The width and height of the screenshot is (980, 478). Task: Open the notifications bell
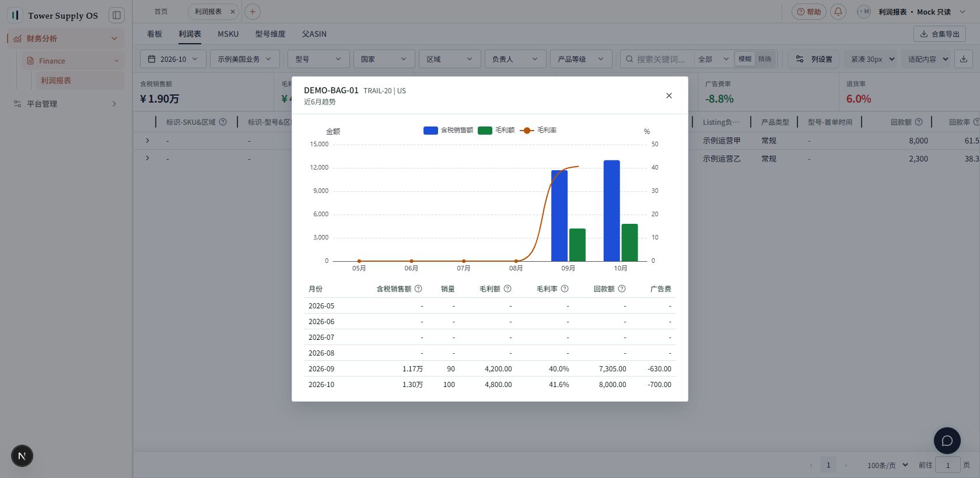pos(838,12)
